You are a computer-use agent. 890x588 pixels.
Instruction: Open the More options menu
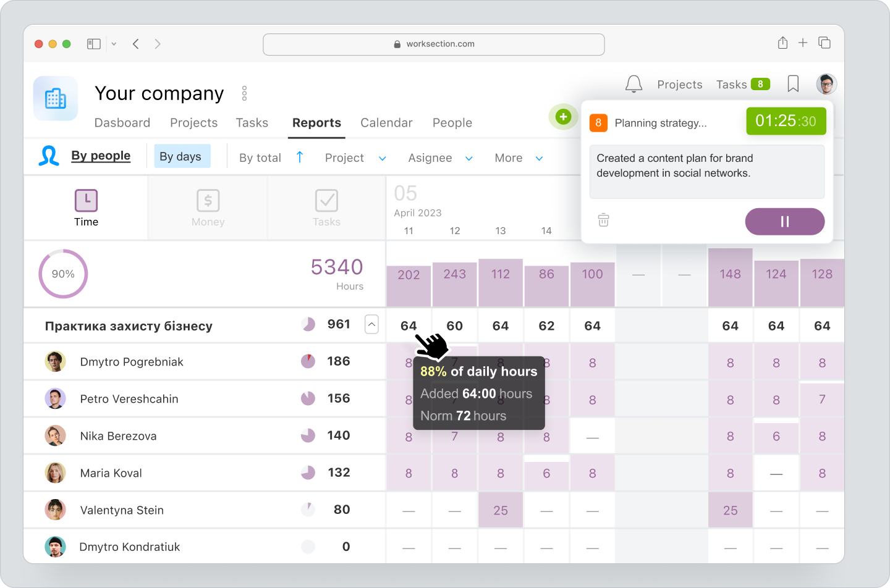click(518, 157)
